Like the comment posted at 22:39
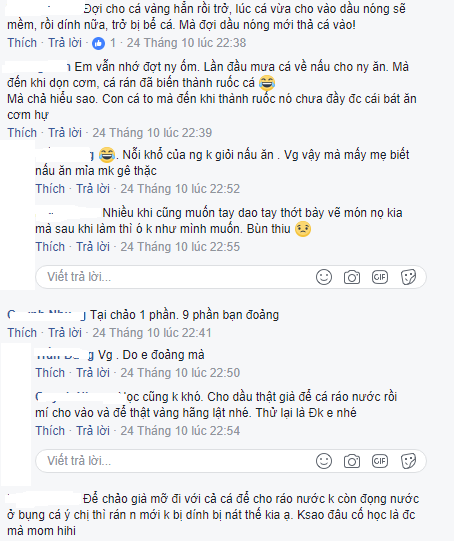Viewport: 454px width, 541px height. click(x=22, y=133)
